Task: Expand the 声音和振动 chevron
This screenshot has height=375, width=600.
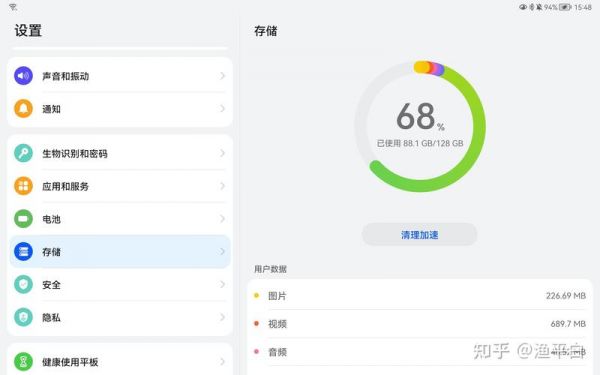Action: [x=222, y=76]
